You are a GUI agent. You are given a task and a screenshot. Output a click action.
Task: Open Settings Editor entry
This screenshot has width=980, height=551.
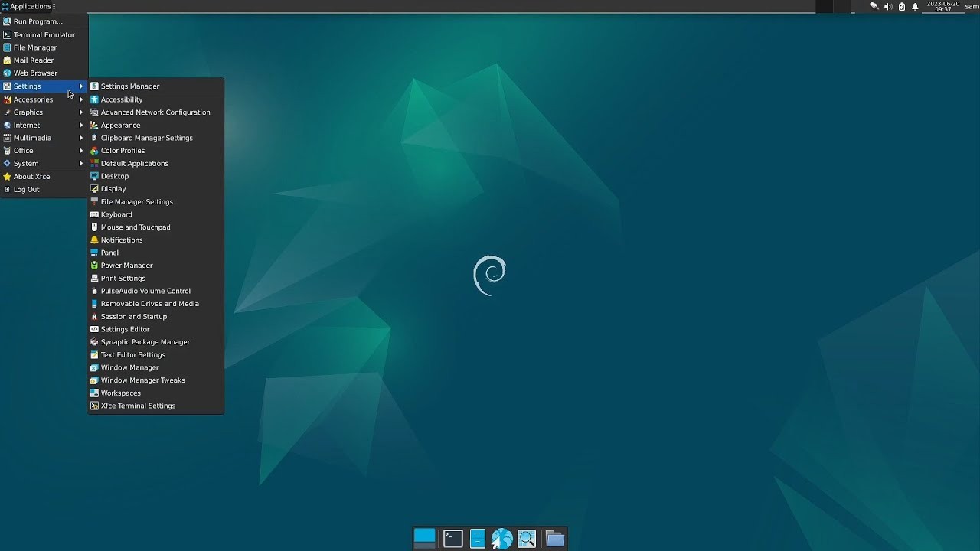[x=156, y=329]
